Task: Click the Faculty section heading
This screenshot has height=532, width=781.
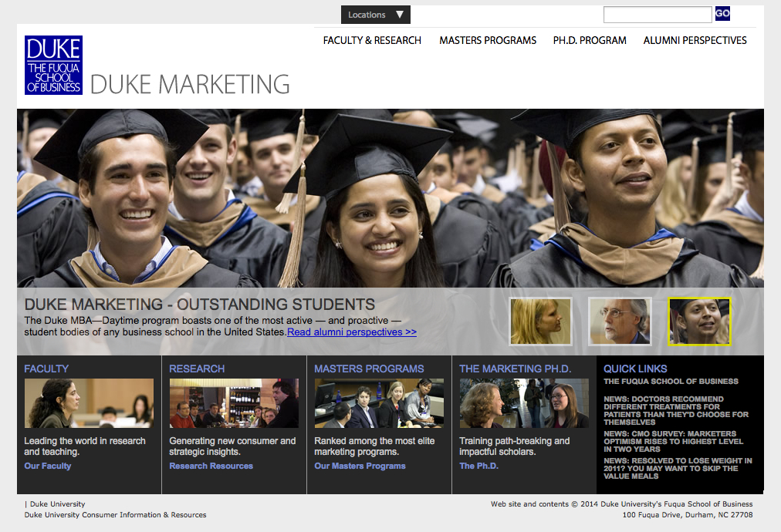Action: coord(46,369)
